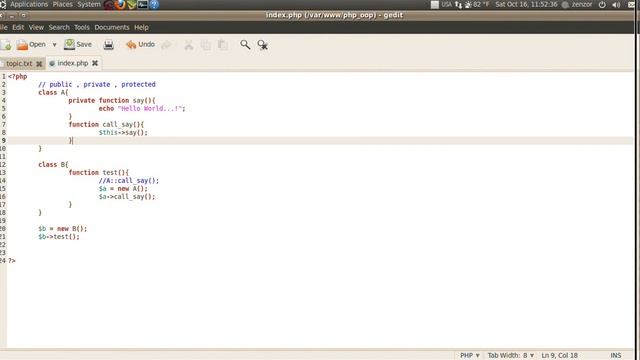Click the Ln 9, Col 18 status text
Viewport: 640px width, 360px height.
pos(559,356)
